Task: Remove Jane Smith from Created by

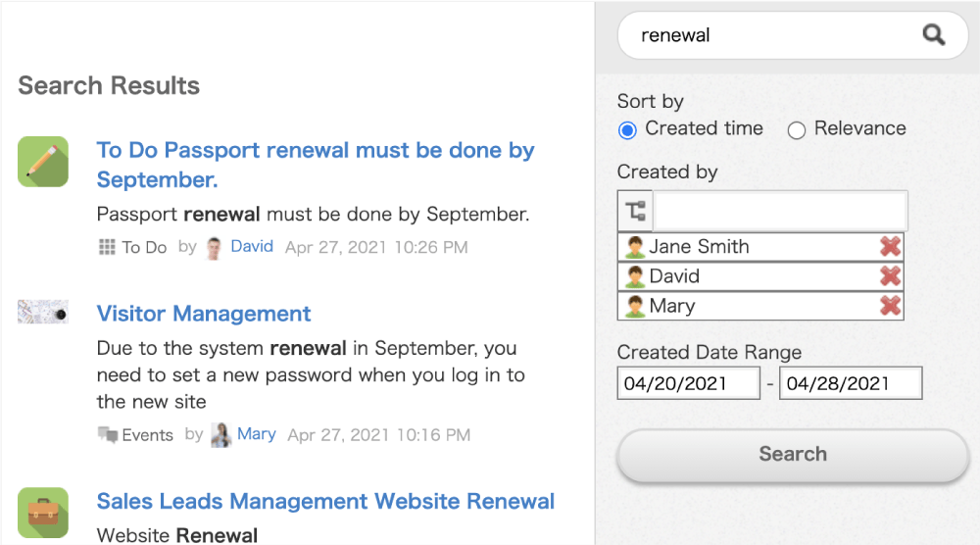Action: (890, 247)
